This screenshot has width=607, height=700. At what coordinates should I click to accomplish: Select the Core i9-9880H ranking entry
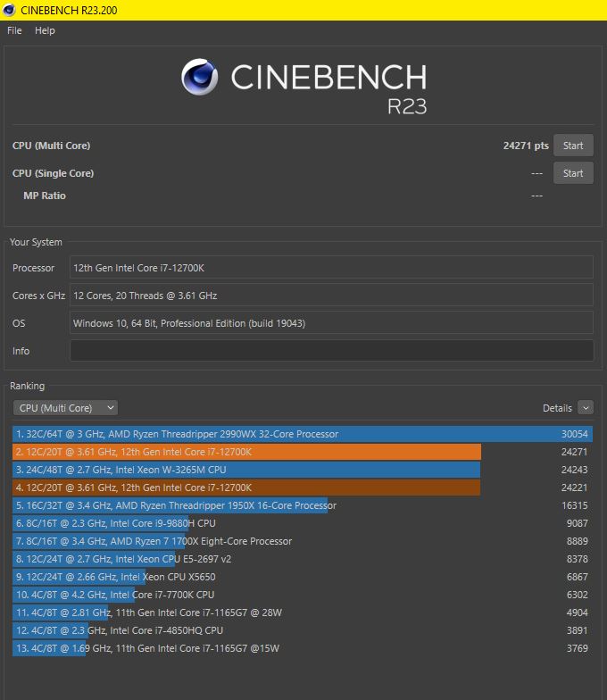point(303,523)
